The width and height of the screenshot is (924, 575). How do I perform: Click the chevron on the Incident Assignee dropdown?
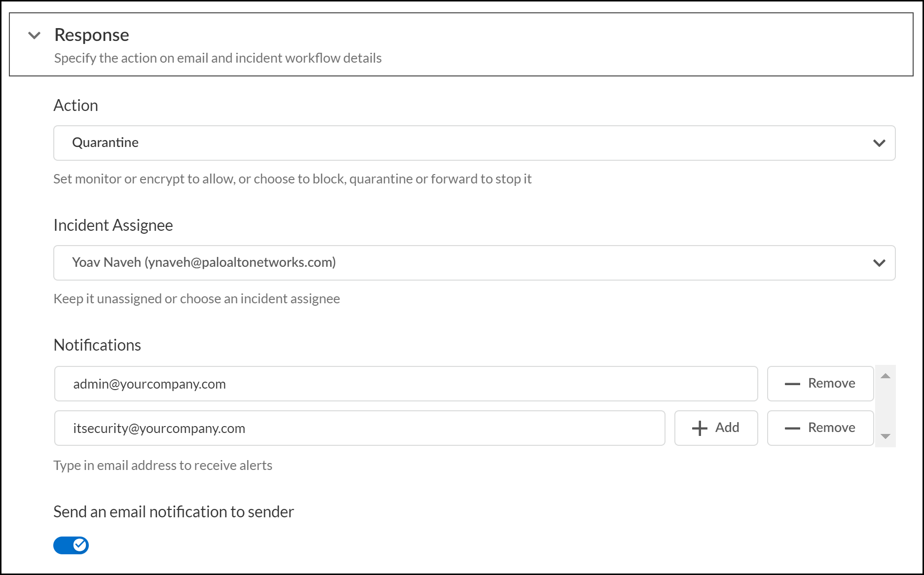point(879,263)
